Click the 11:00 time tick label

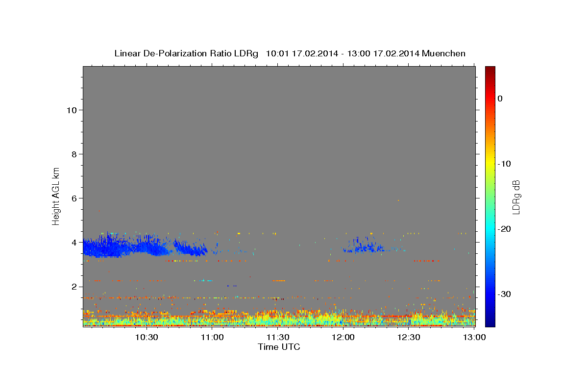[x=212, y=337]
